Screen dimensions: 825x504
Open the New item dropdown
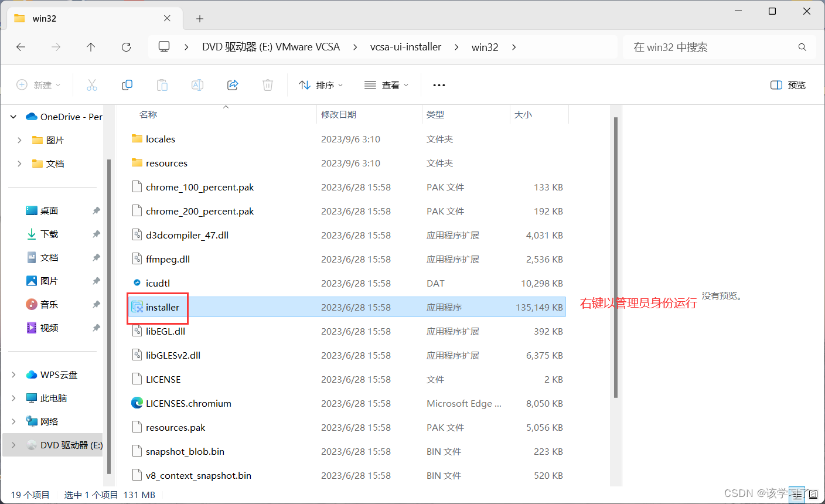pos(39,85)
